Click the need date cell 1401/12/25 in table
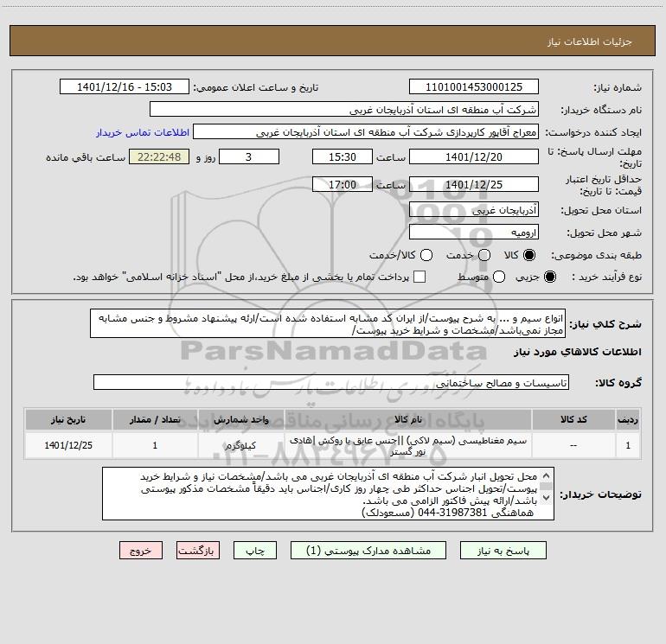666x644 pixels. pyautogui.click(x=68, y=446)
